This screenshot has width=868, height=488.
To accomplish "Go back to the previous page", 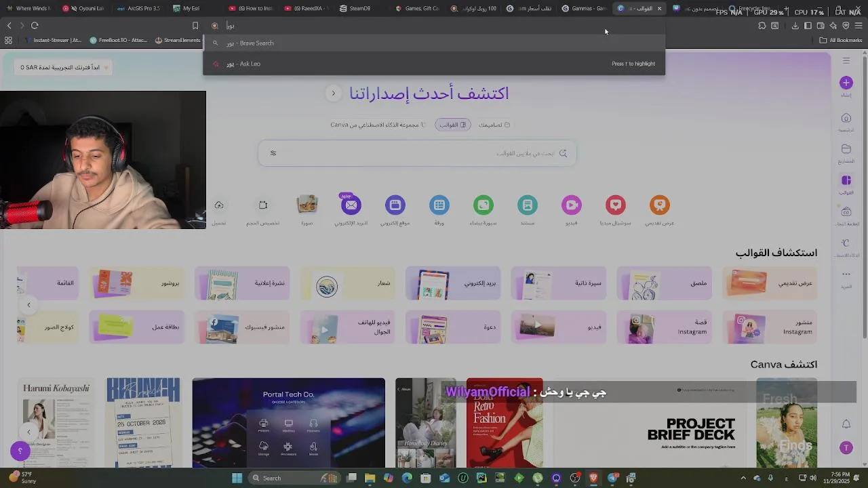I will pyautogui.click(x=9, y=26).
